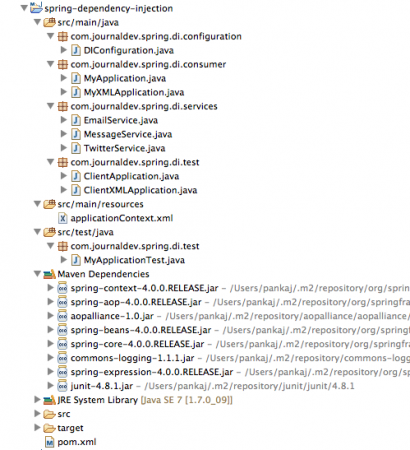Select the pom.xml file name
The width and height of the screenshot is (410, 450).
pos(77,442)
